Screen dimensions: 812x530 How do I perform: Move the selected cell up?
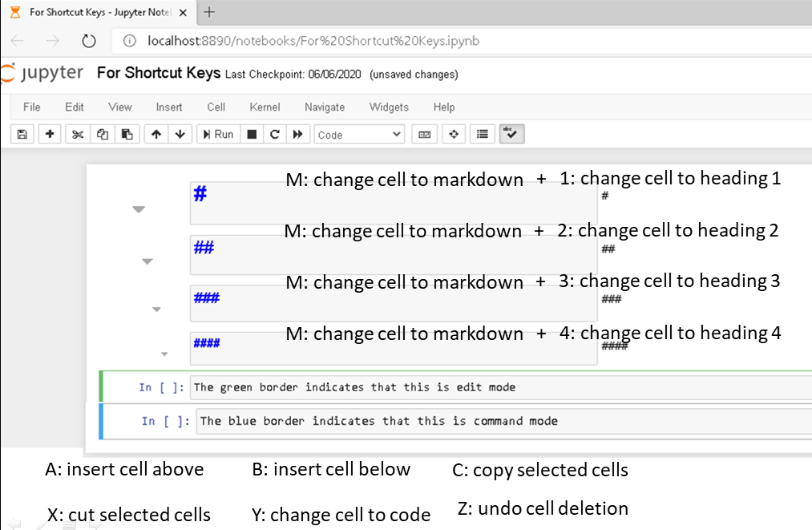point(155,134)
